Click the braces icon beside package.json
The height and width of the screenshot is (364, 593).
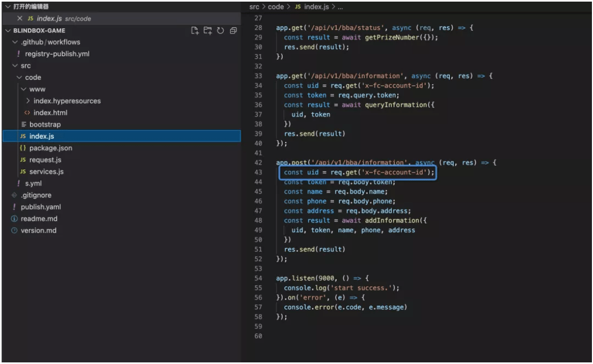tap(23, 148)
